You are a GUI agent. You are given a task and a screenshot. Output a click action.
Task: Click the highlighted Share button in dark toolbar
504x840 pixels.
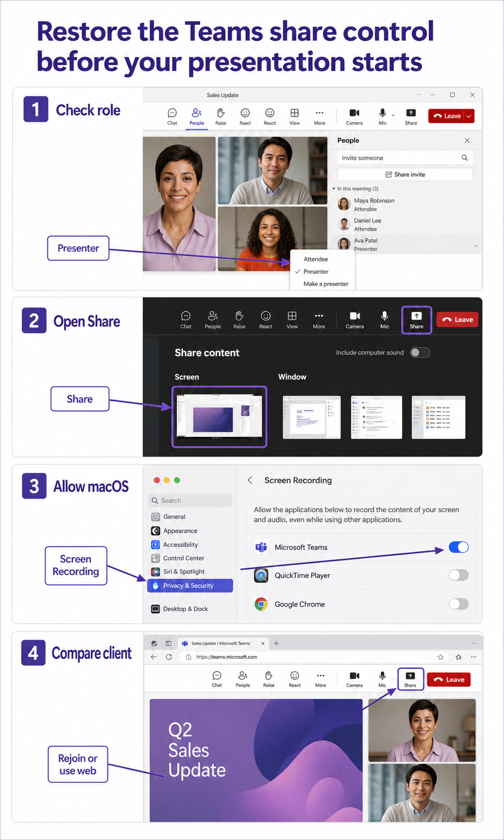click(x=416, y=320)
